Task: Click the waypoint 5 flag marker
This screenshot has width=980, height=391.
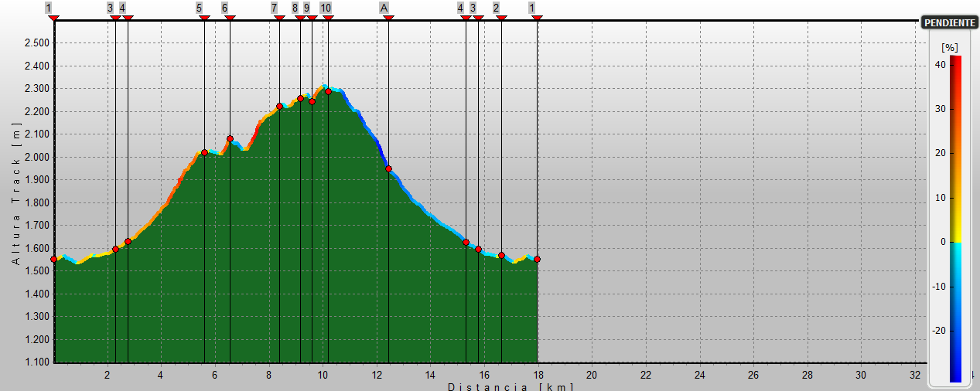Action: tap(200, 8)
